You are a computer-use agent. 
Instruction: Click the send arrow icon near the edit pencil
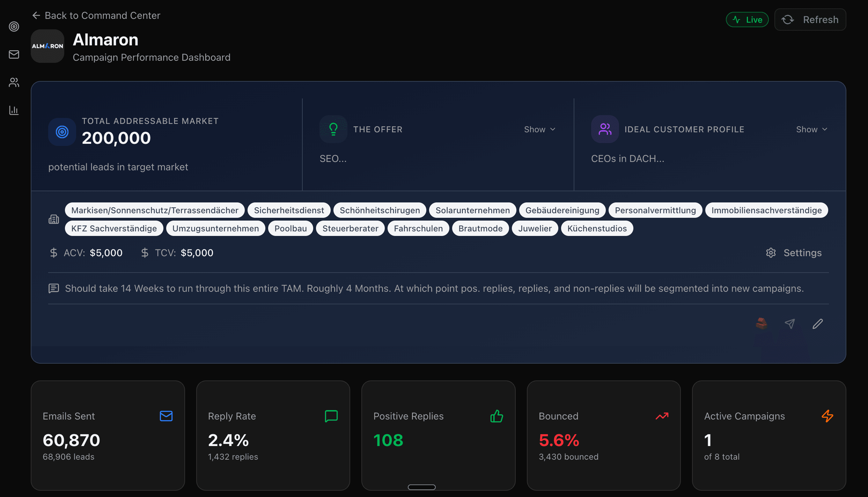[790, 324]
